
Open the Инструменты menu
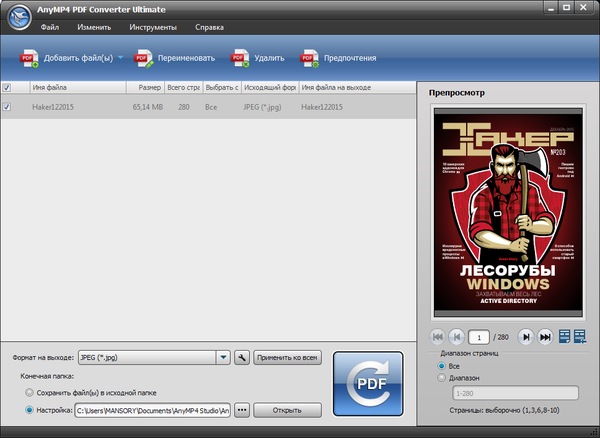tap(152, 27)
